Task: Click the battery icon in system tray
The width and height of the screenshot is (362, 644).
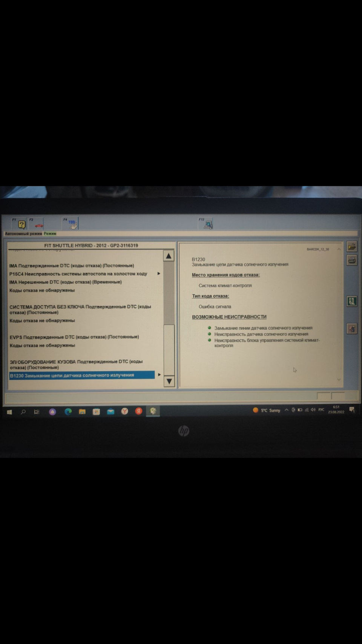Action: coord(300,410)
